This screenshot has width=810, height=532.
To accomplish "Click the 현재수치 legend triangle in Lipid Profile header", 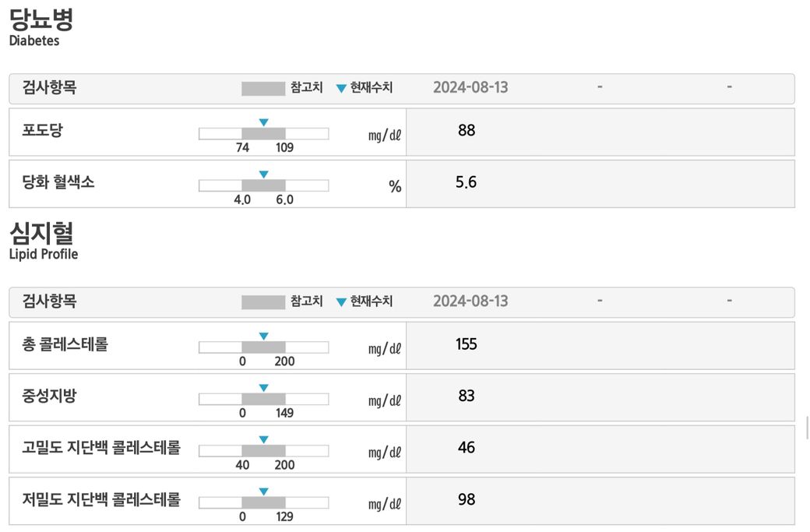I will tap(341, 302).
